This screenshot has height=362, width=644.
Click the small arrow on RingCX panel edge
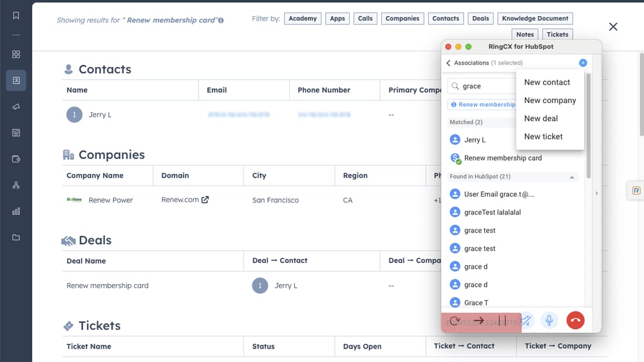pos(597,193)
